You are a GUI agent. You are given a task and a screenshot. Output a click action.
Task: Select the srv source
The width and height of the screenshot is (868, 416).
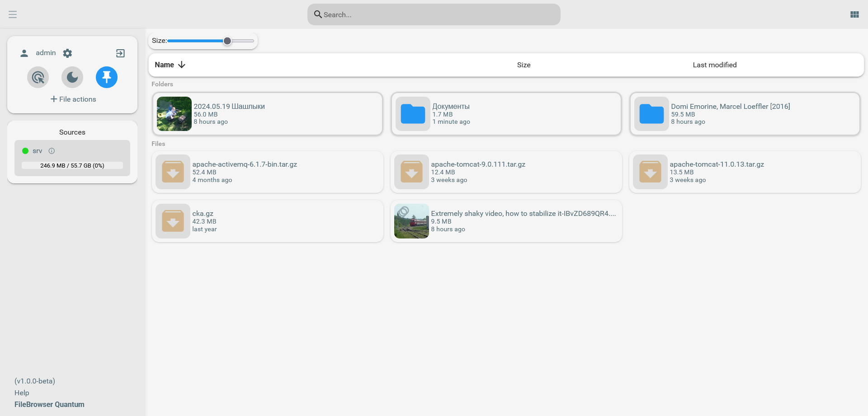coord(37,151)
